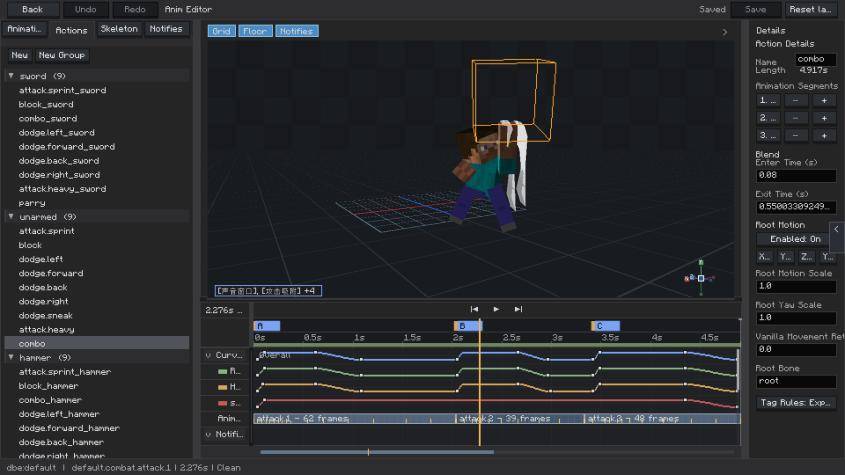Screen dimensions: 845x475
Task: Open the Notifies tab
Action: pos(166,29)
